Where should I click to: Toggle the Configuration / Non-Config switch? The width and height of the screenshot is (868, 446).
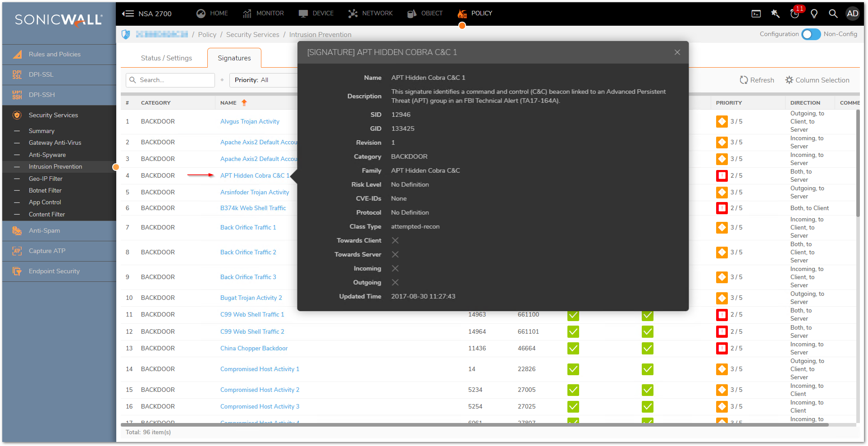coord(811,34)
